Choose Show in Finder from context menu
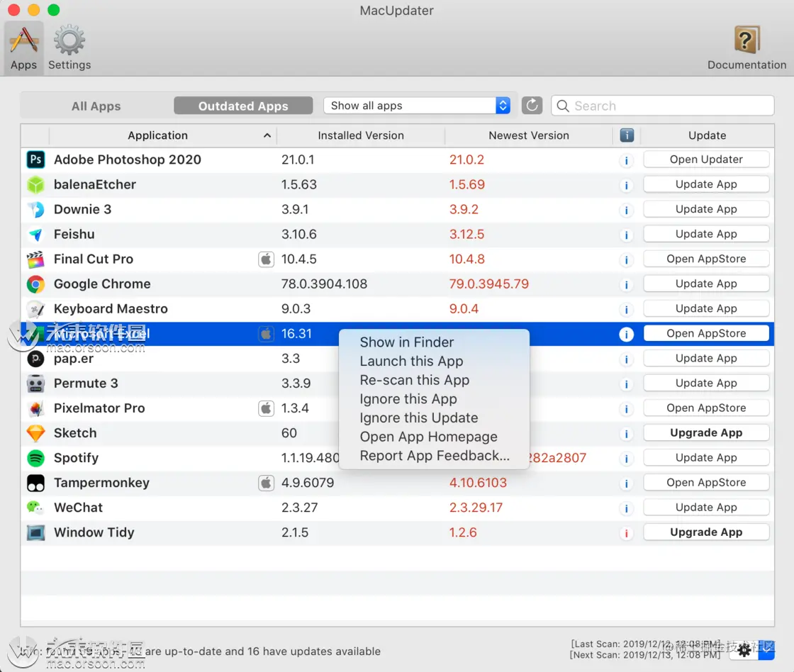The height and width of the screenshot is (672, 794). coord(434,342)
